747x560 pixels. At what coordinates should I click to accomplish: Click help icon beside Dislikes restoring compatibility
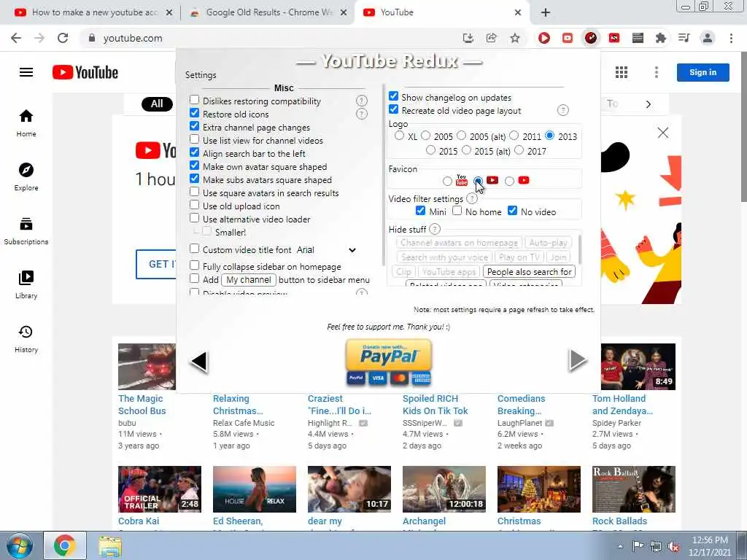point(362,101)
